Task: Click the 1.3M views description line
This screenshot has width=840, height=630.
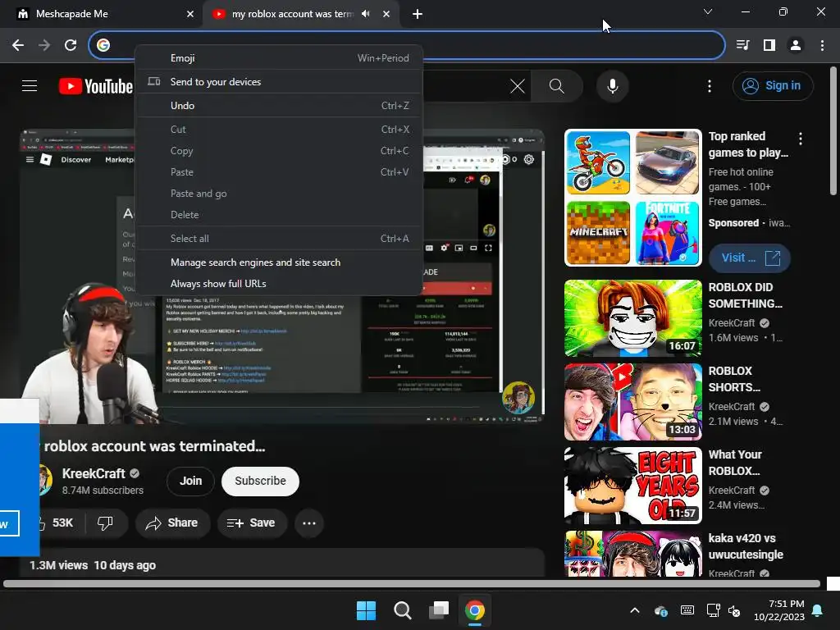Action: (93, 565)
